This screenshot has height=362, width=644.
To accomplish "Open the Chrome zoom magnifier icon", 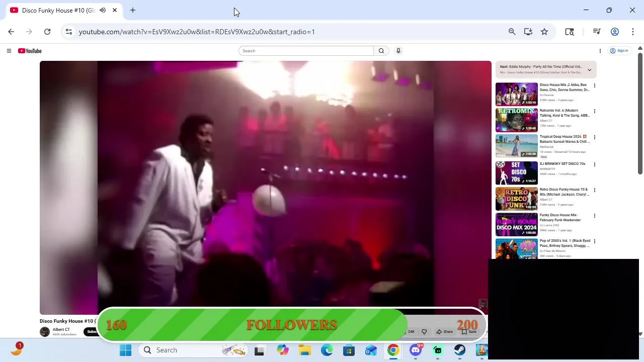I will click(512, 32).
